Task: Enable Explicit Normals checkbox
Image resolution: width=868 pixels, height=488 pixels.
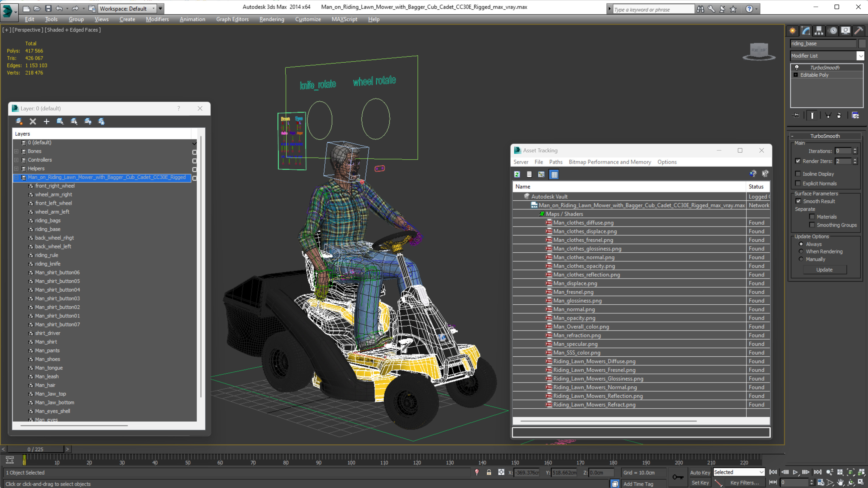Action: pyautogui.click(x=798, y=183)
